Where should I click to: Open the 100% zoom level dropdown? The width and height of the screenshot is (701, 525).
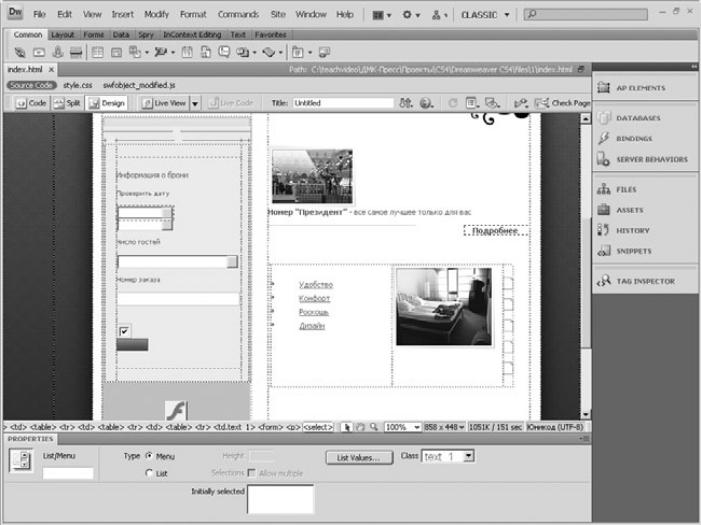[x=417, y=428]
